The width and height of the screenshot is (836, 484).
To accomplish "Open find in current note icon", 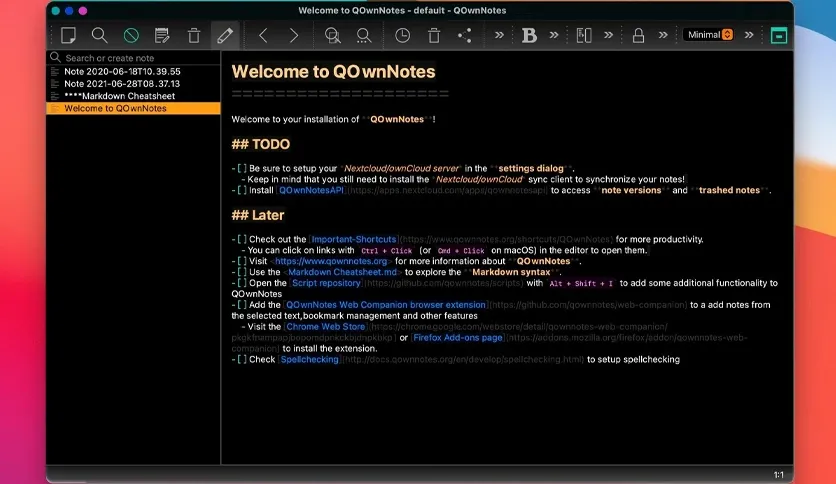I will coord(333,35).
